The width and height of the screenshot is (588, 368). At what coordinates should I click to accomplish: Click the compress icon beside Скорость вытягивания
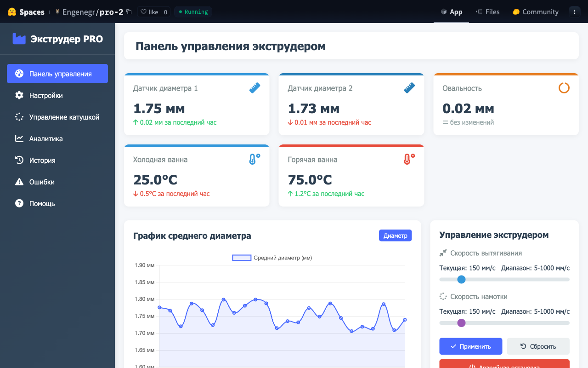pos(443,253)
